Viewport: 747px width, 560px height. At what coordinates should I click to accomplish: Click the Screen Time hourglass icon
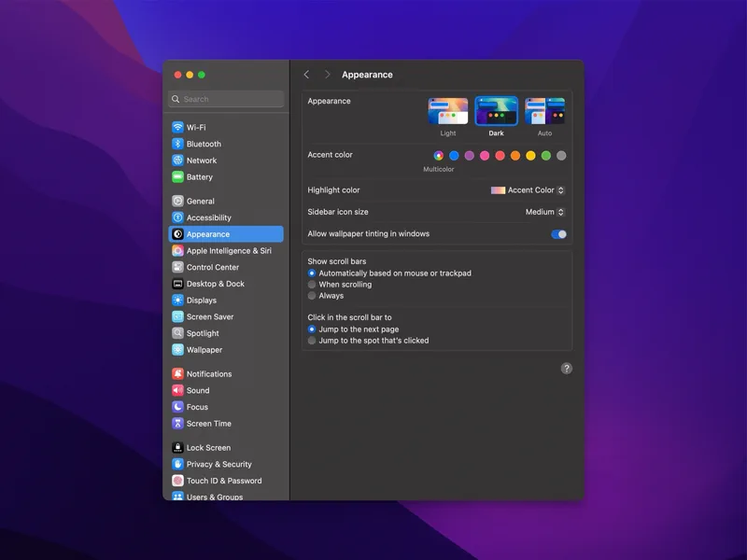[x=177, y=424]
